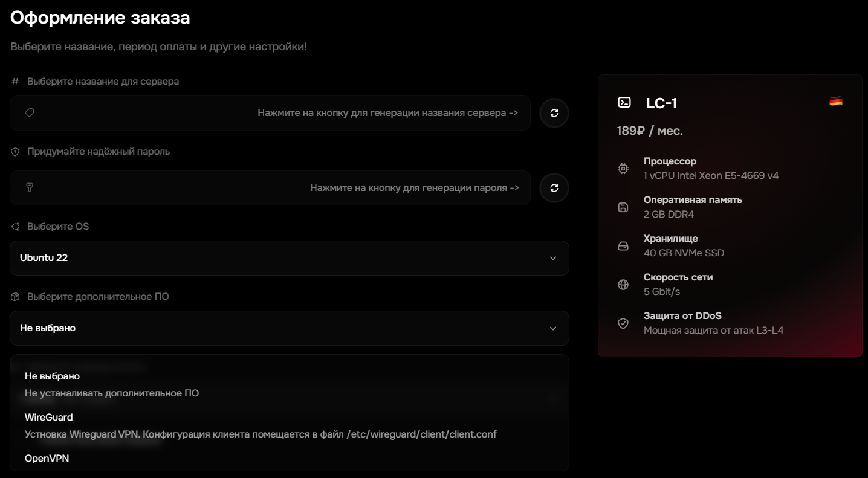The height and width of the screenshot is (478, 868).
Task: Collapse the additional software dropdown
Action: tap(289, 328)
